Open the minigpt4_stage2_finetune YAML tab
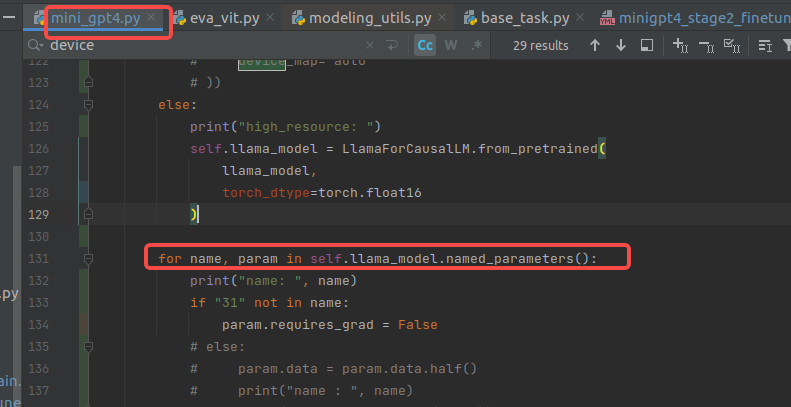The width and height of the screenshot is (791, 407). (695, 19)
